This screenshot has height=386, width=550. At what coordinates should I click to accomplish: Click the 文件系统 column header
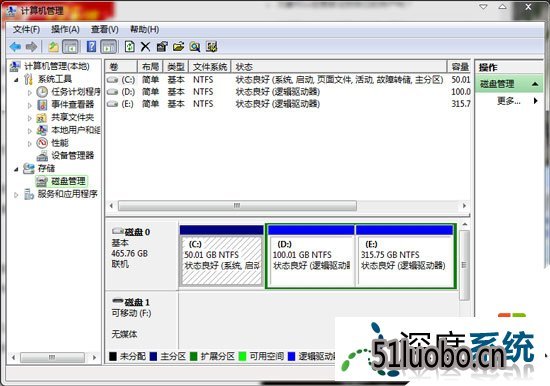click(210, 67)
